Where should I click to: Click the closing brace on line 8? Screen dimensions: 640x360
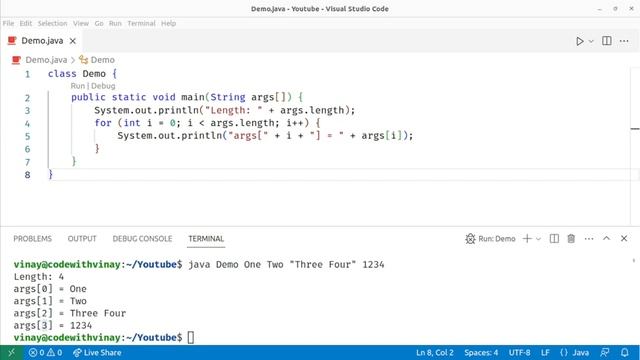[x=51, y=175]
